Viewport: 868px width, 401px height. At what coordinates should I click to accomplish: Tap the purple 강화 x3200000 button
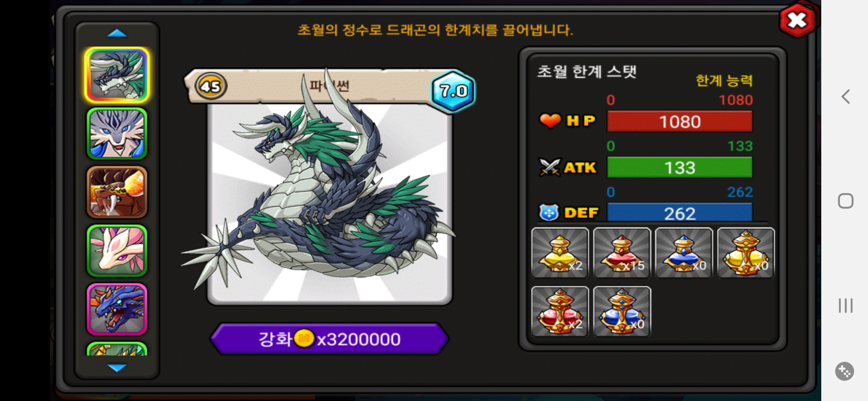coord(329,339)
